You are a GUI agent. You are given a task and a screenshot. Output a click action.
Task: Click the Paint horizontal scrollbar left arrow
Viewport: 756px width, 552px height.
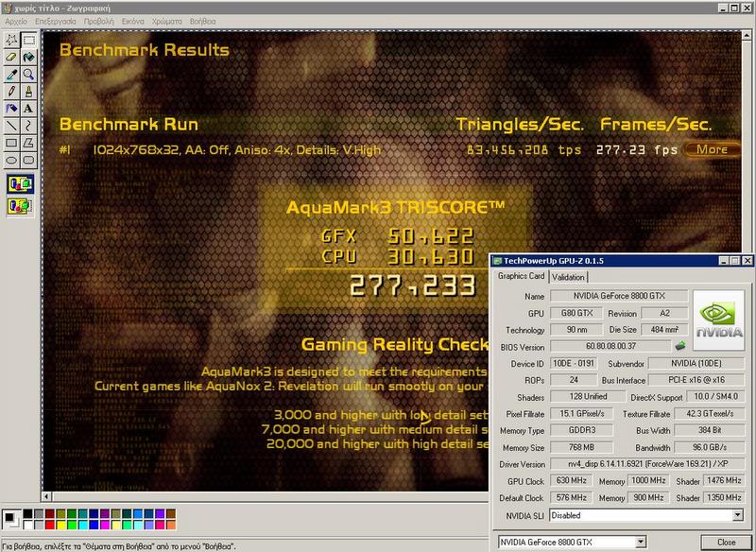46,496
